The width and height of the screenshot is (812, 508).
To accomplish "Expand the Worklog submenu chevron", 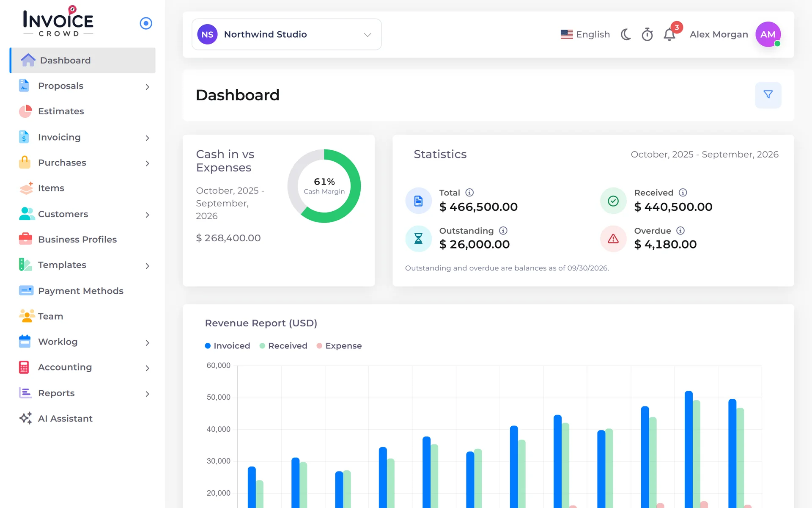I will coord(147,343).
